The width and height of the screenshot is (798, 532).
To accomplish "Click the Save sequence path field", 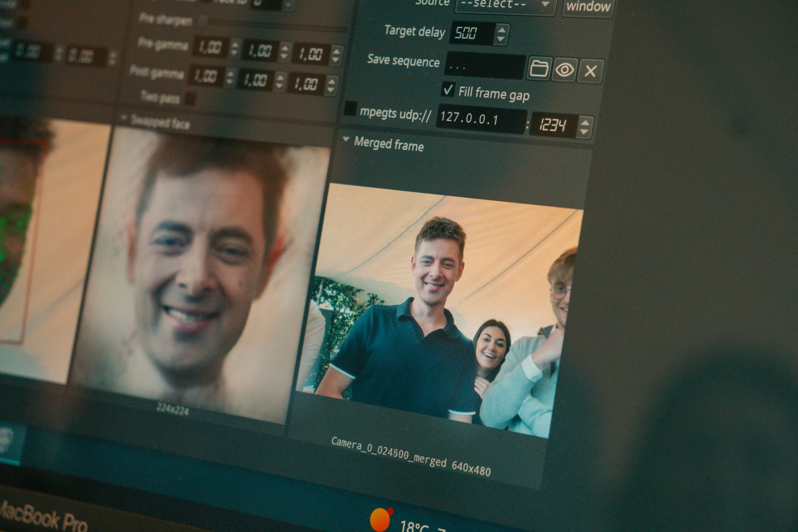I will coord(485,66).
